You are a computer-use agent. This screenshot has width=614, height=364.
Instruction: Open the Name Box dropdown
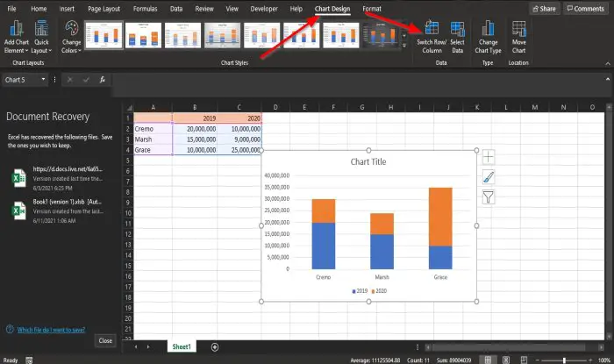[43, 80]
